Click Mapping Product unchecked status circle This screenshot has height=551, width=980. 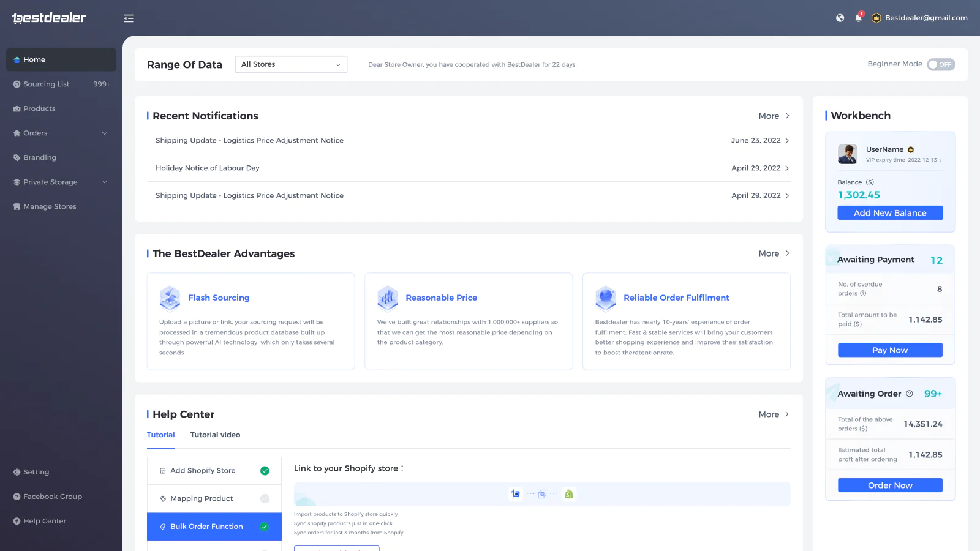tap(265, 499)
